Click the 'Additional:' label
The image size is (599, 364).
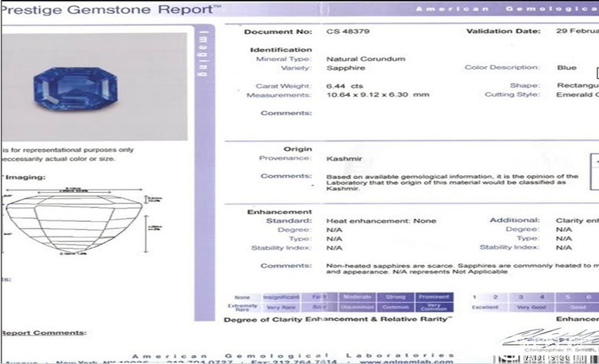[515, 220]
